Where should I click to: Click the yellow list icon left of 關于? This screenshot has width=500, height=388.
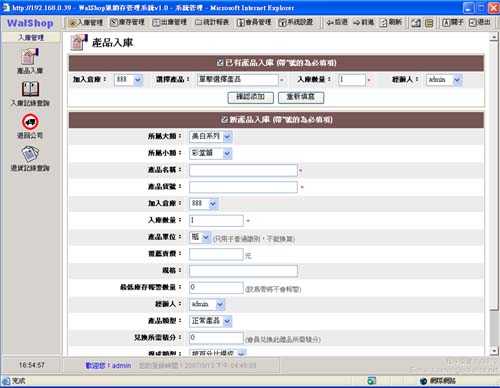click(429, 23)
